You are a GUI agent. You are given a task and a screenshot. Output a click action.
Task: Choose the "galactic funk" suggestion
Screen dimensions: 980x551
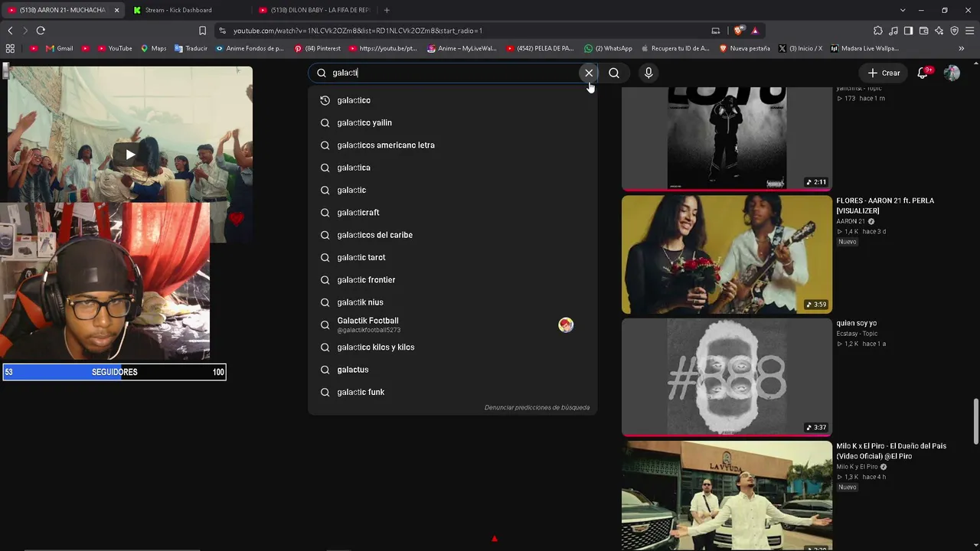click(452, 392)
